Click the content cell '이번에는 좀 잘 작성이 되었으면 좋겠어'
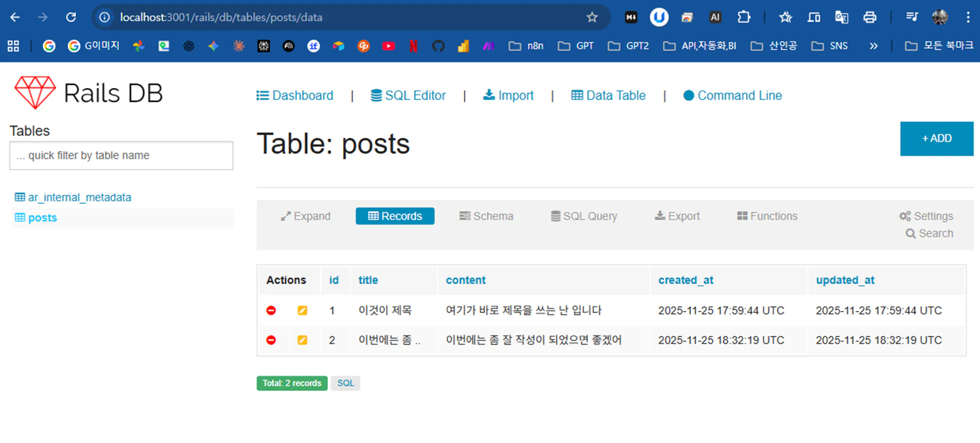This screenshot has height=443, width=980. 534,340
